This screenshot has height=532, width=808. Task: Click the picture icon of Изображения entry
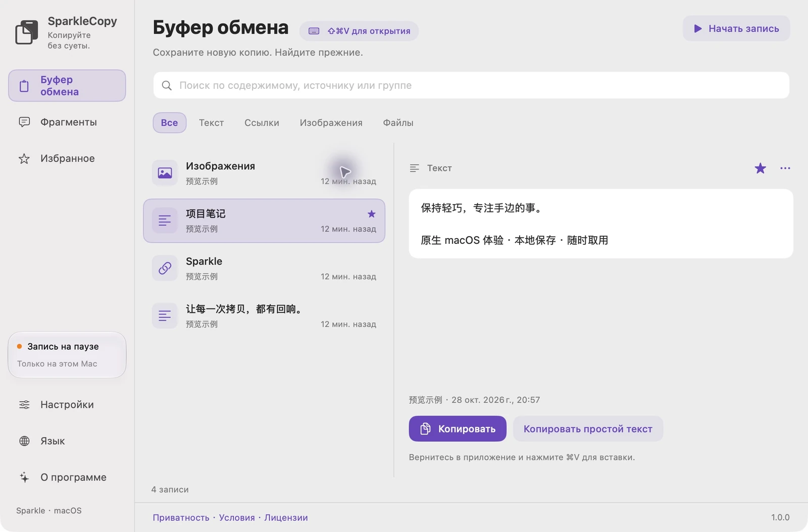pyautogui.click(x=165, y=173)
